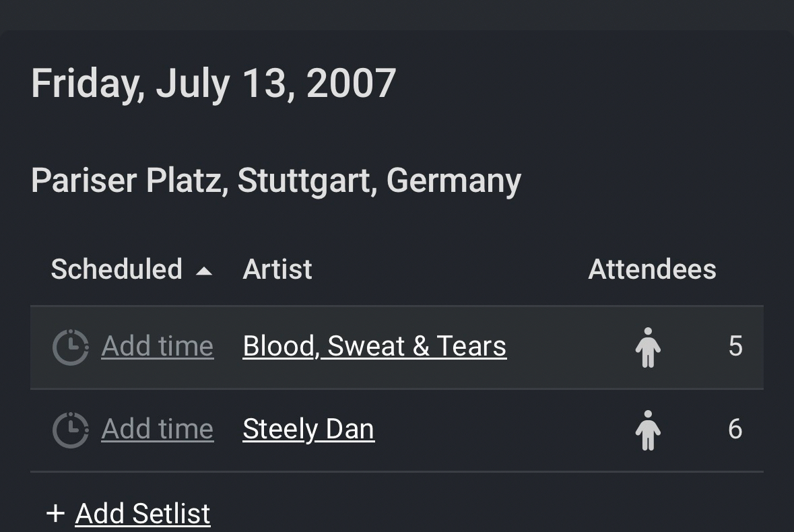The height and width of the screenshot is (532, 794).
Task: Open the Steely Dan artist link
Action: point(308,429)
